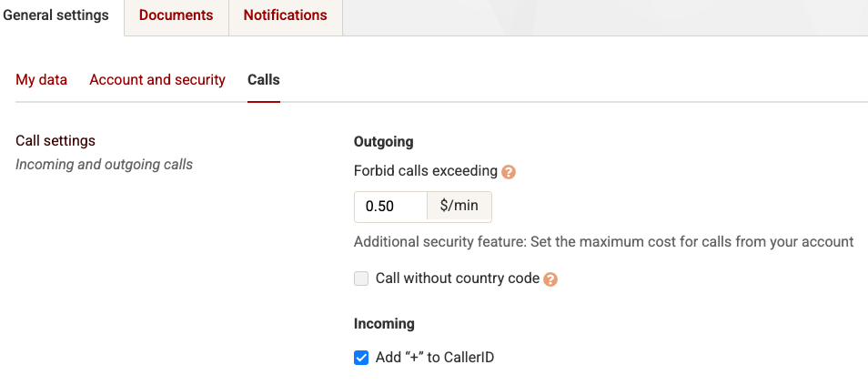Uncheck the Add "+" to CallerID checkbox
This screenshot has width=868, height=385.
click(361, 358)
